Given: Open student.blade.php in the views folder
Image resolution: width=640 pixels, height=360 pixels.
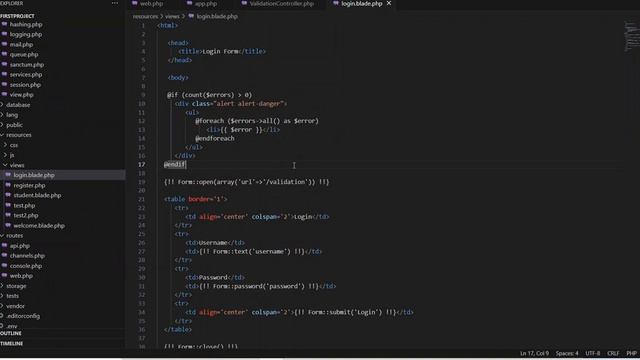Looking at the screenshot, I should click(x=37, y=196).
